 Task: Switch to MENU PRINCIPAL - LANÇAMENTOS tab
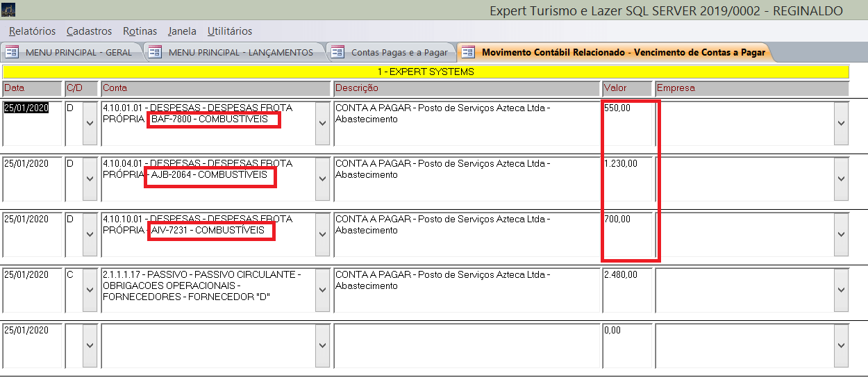[x=240, y=52]
